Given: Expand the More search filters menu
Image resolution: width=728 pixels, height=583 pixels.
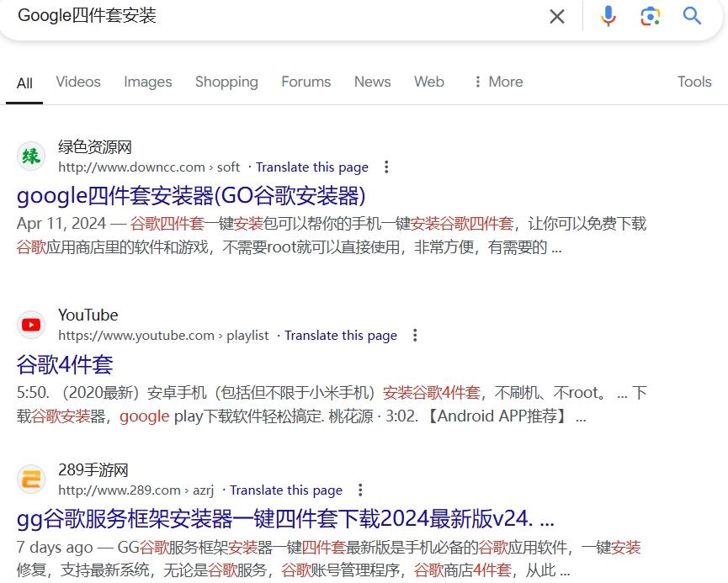Looking at the screenshot, I should (x=498, y=82).
